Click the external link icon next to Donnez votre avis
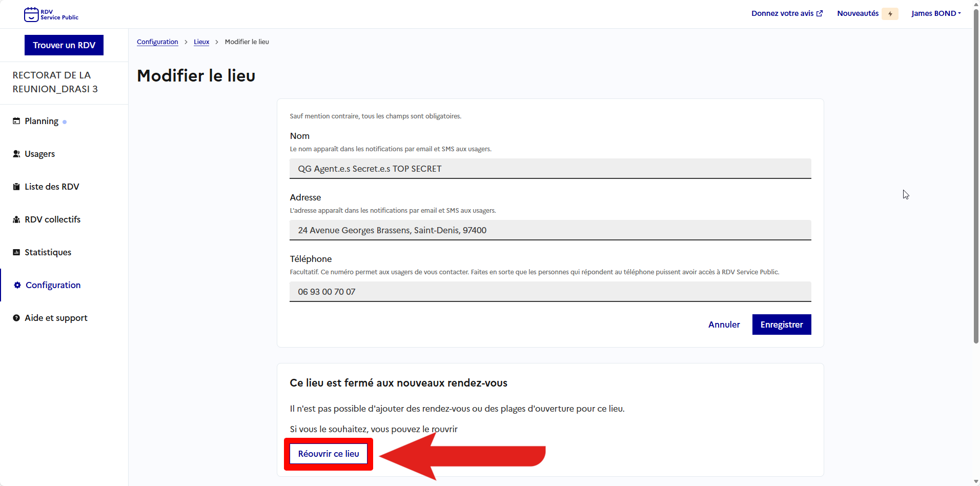980x486 pixels. 820,13
